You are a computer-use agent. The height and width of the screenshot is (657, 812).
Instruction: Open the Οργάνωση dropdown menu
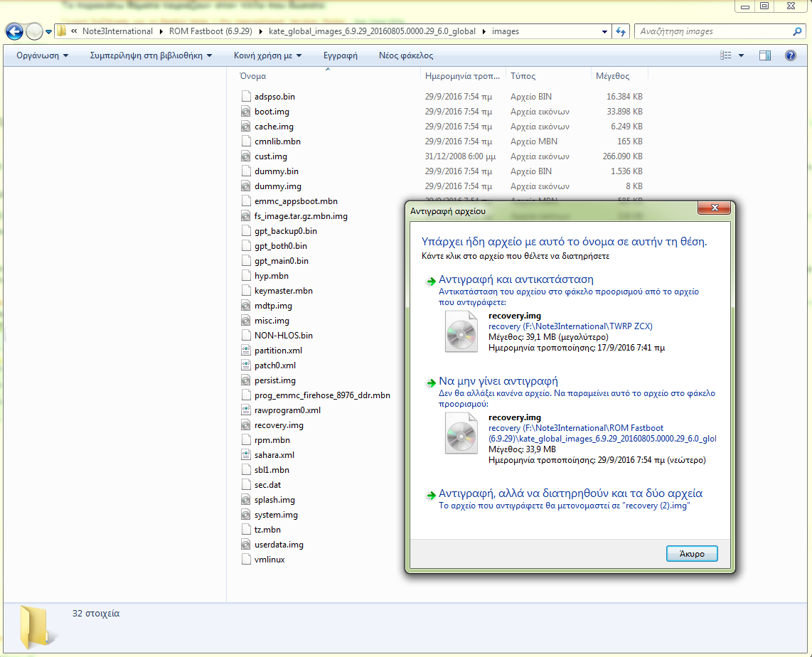click(x=43, y=55)
